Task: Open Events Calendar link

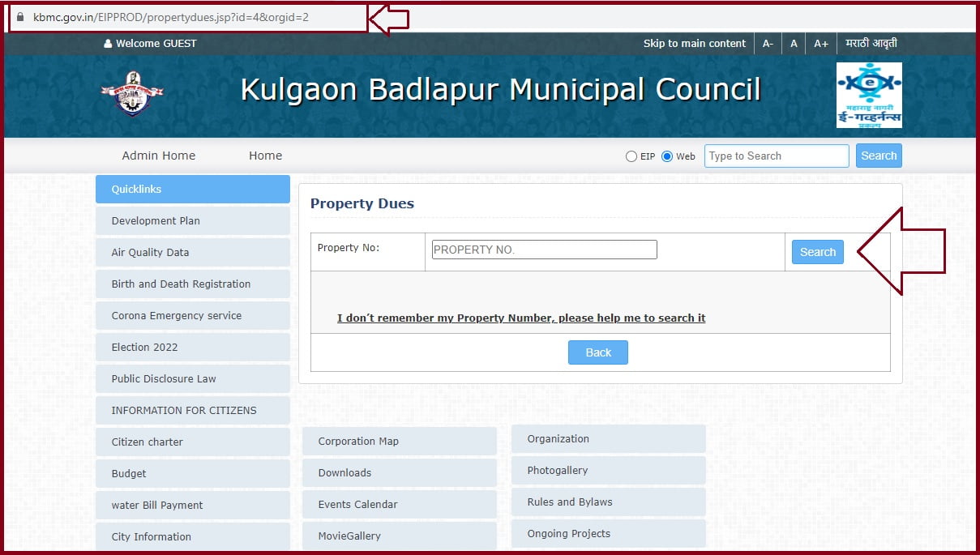Action: pyautogui.click(x=400, y=505)
